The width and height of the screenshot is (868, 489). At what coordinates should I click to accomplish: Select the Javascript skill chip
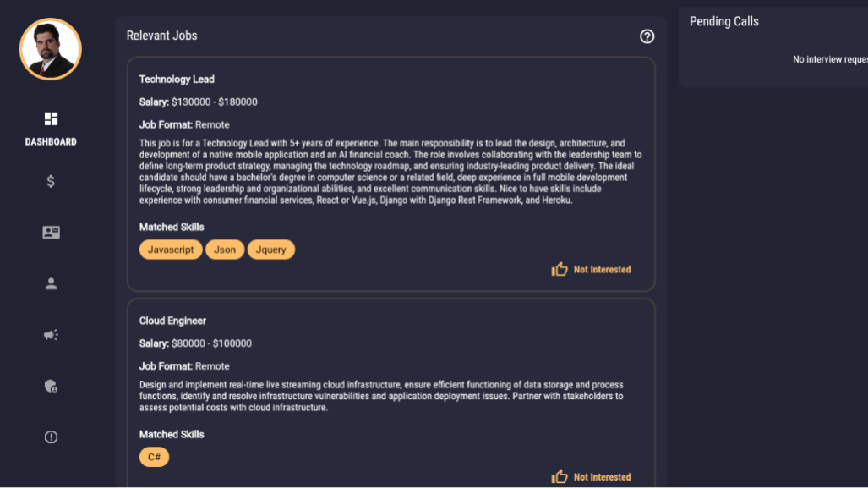pos(171,250)
